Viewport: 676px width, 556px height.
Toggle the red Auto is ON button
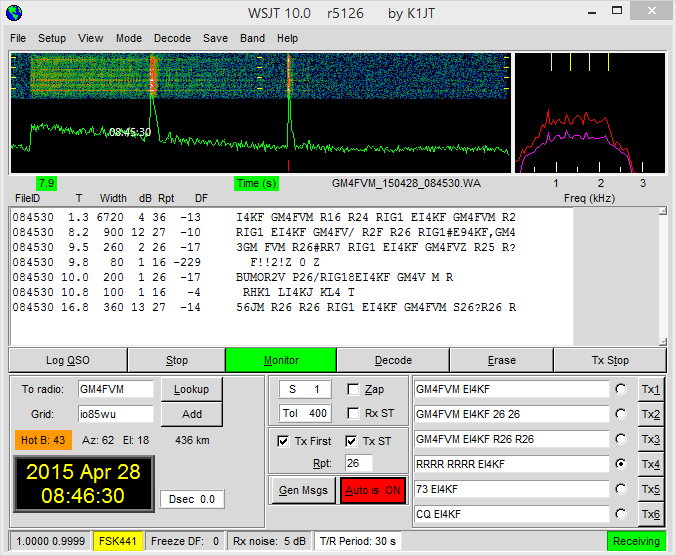[373, 490]
